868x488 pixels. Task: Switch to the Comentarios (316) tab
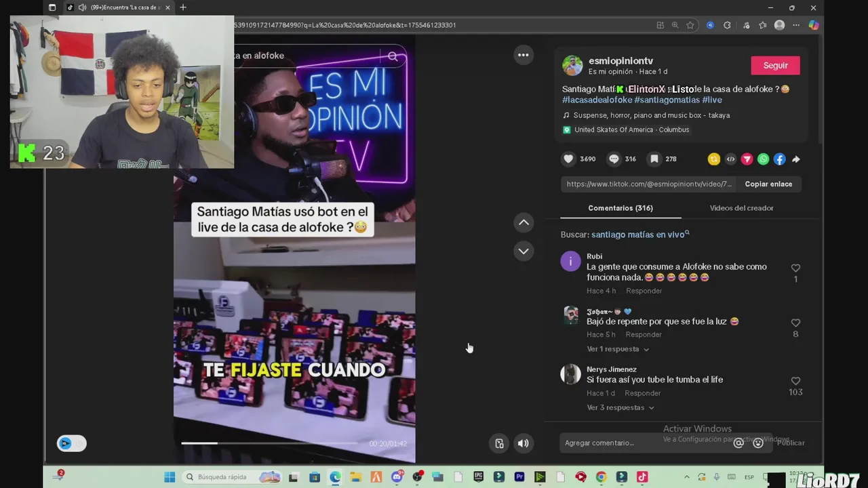coord(620,208)
